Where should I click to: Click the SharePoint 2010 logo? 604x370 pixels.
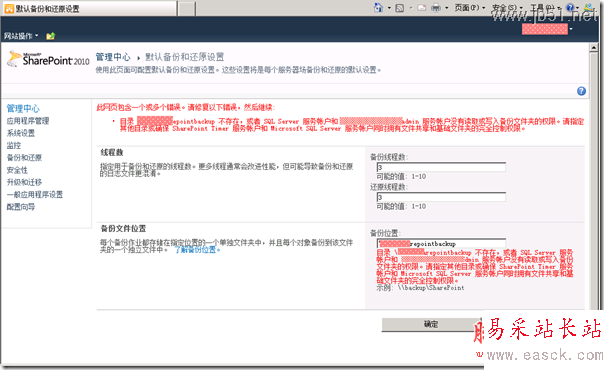[48, 59]
